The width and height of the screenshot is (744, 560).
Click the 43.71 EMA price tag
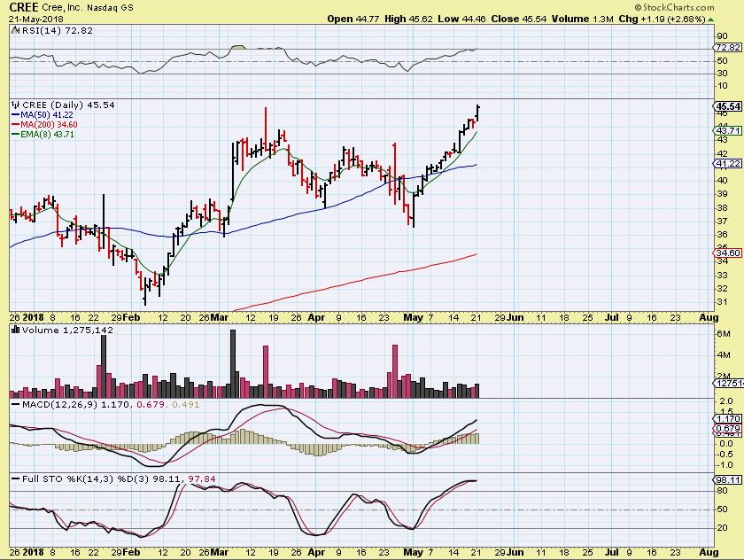[728, 130]
